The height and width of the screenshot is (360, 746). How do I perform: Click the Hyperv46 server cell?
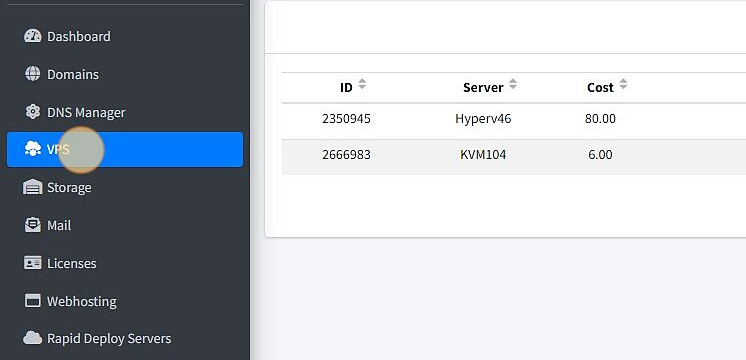(x=483, y=118)
